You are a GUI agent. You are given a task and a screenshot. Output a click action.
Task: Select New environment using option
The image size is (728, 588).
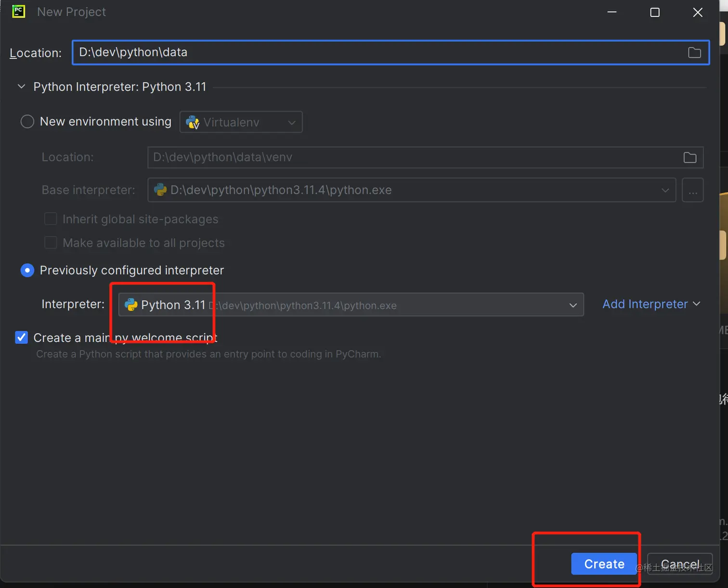click(27, 122)
